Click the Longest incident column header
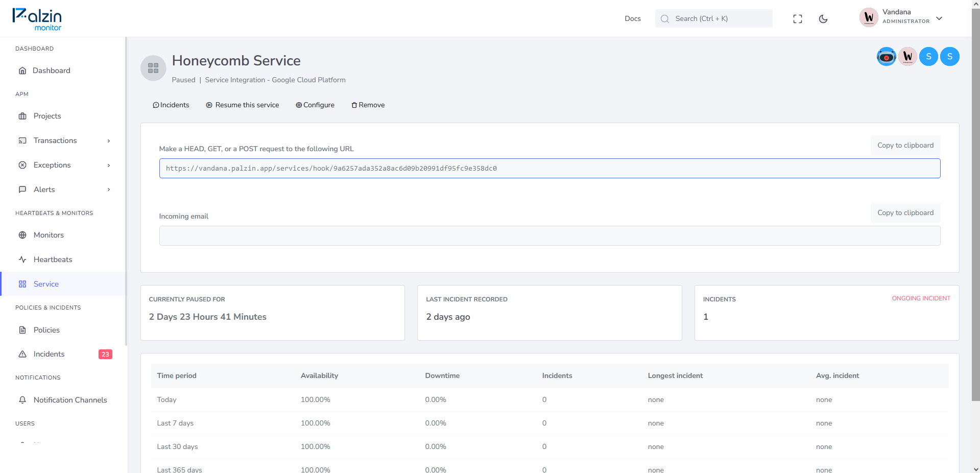 (x=675, y=375)
